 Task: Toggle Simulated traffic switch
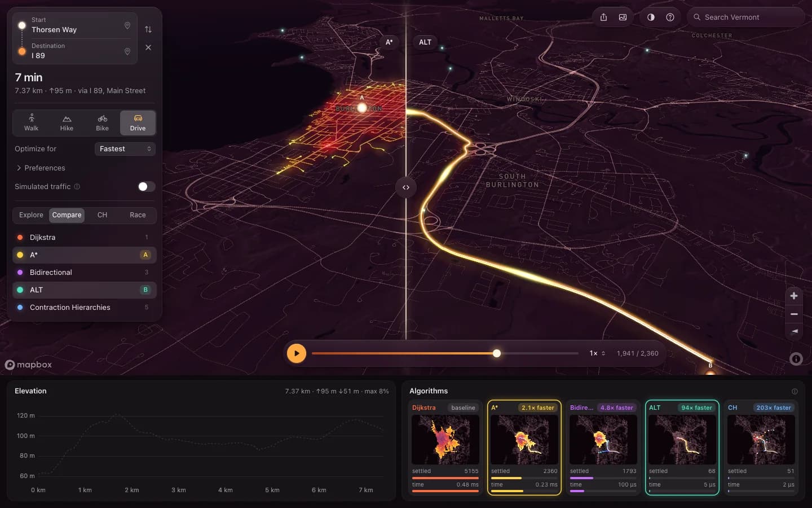tap(147, 187)
